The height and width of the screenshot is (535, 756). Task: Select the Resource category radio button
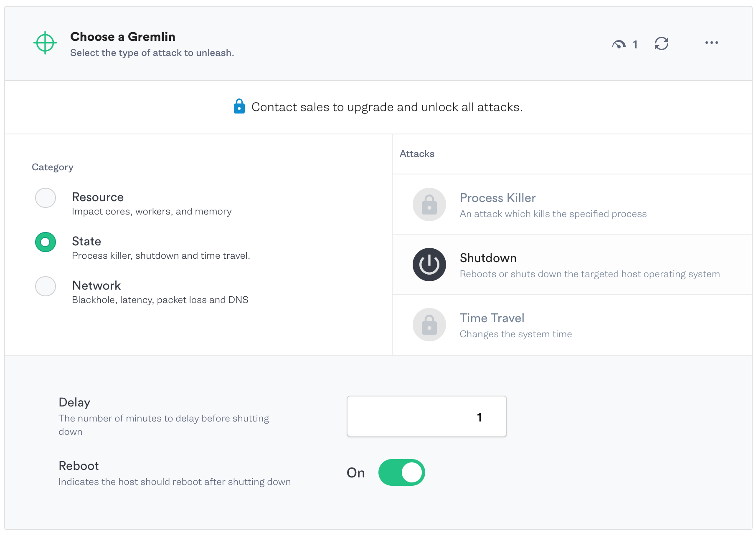[46, 198]
